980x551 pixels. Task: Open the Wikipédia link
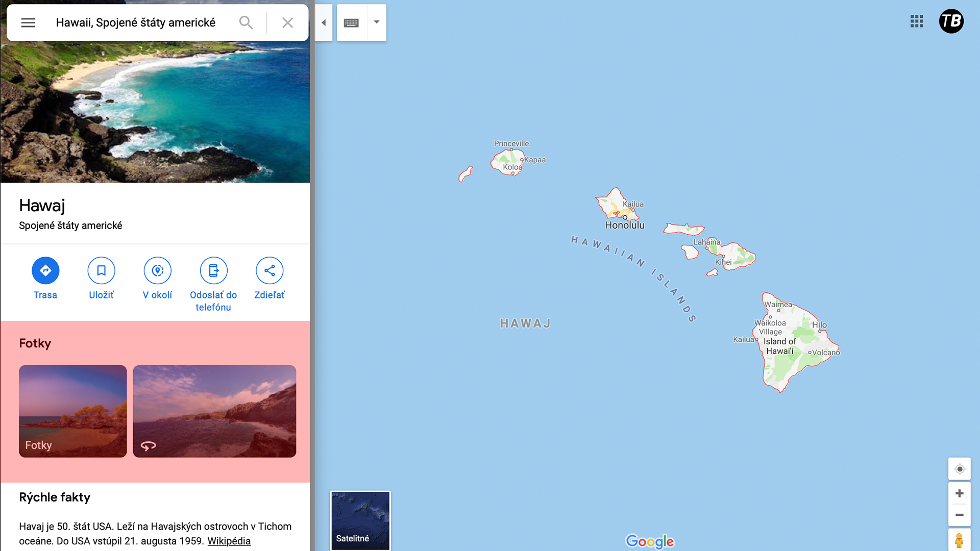(229, 541)
